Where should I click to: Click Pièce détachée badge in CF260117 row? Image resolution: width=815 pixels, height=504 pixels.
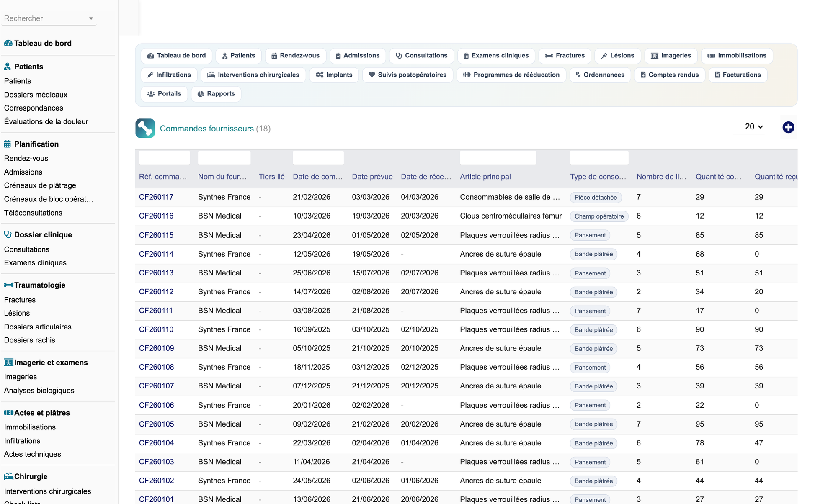pyautogui.click(x=596, y=198)
